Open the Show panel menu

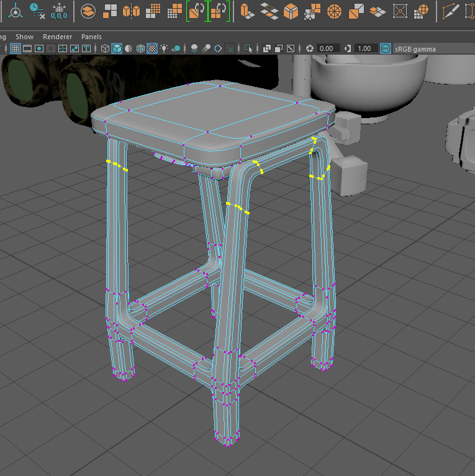pos(25,37)
